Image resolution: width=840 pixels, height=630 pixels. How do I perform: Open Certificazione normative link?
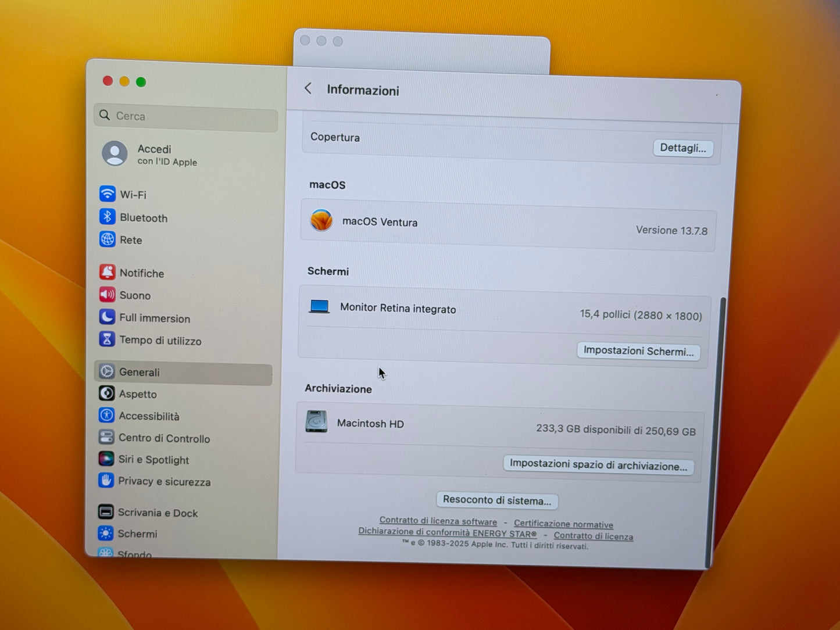pos(563,524)
